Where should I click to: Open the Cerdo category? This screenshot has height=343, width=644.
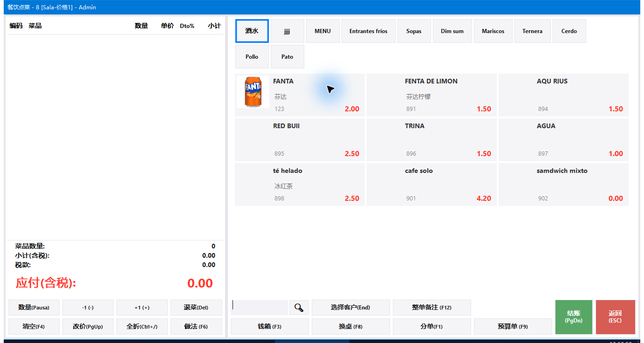pos(569,31)
